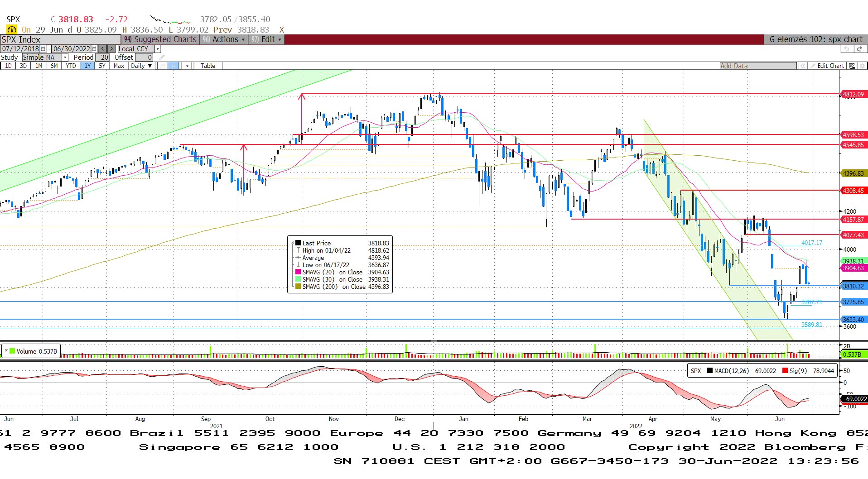This screenshot has width=868, height=479.
Task: Click the Average marker icon in legend
Action: tap(298, 258)
